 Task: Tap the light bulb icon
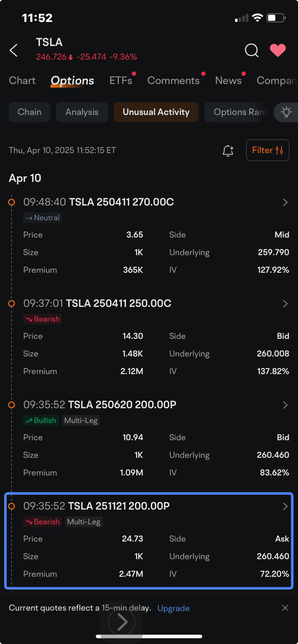click(286, 112)
